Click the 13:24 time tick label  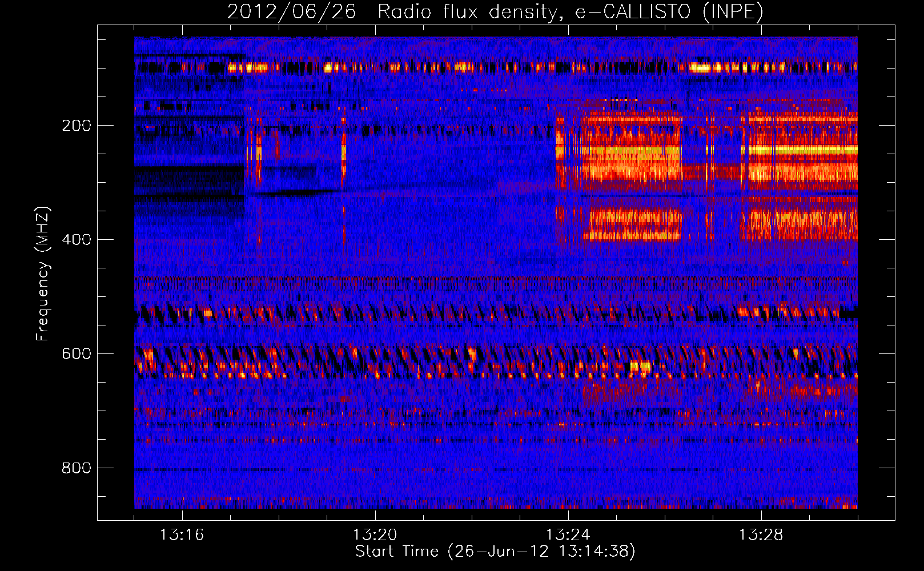point(568,535)
